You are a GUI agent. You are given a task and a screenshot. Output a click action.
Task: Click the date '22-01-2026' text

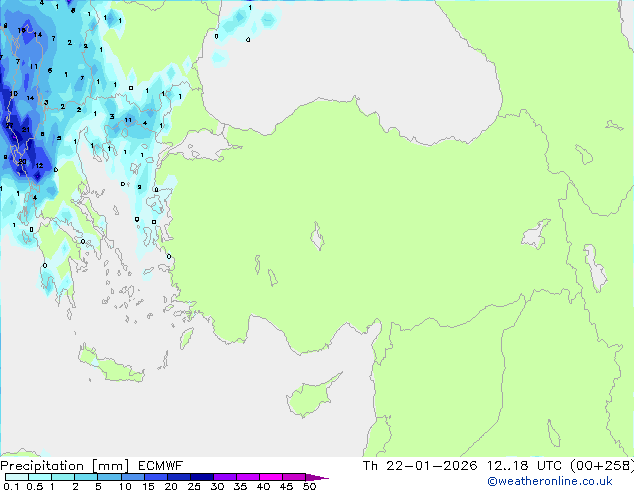pyautogui.click(x=431, y=466)
